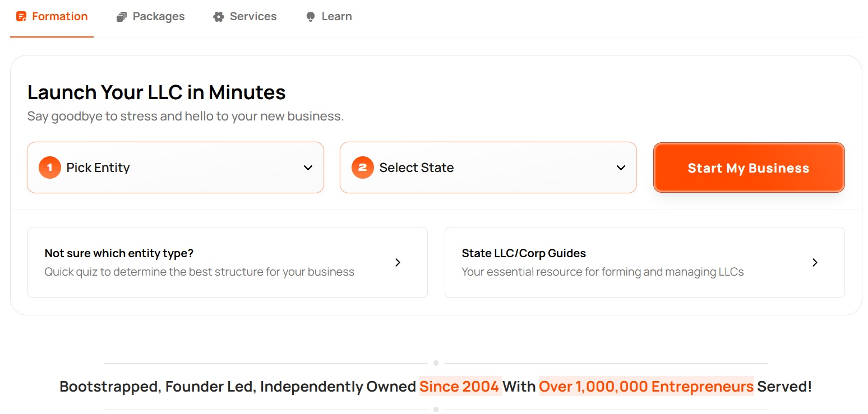This screenshot has width=868, height=414.
Task: Click the orange step 2 badge
Action: coord(363,168)
